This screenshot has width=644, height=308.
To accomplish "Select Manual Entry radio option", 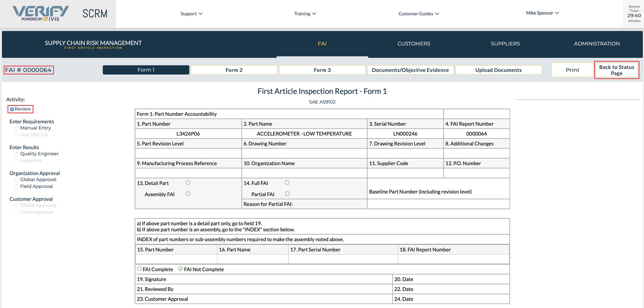I will click(x=17, y=128).
